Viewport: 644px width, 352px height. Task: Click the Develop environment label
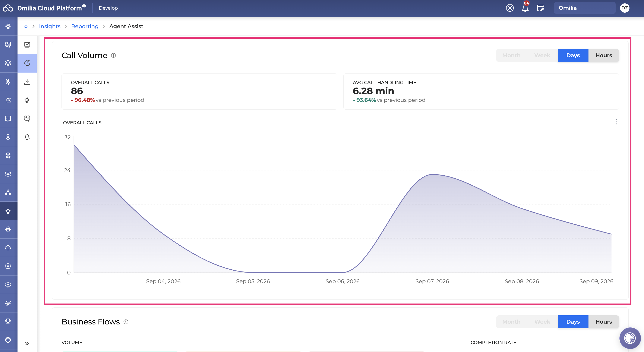pos(108,8)
